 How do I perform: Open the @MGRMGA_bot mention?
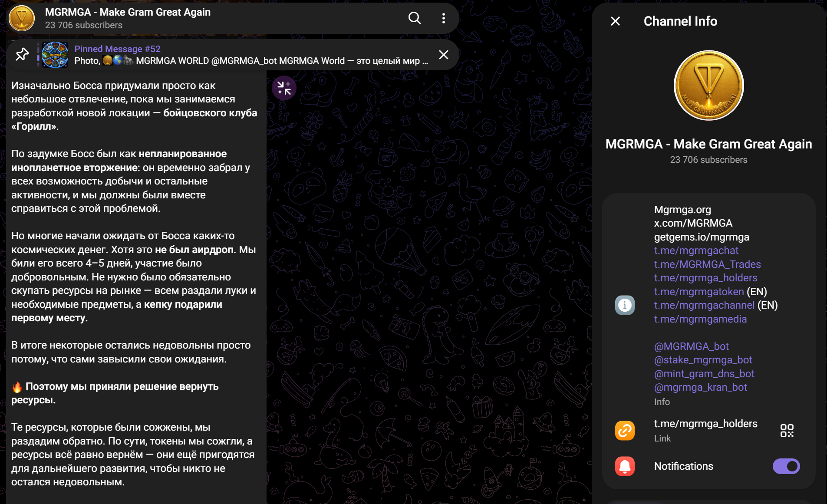(x=692, y=346)
